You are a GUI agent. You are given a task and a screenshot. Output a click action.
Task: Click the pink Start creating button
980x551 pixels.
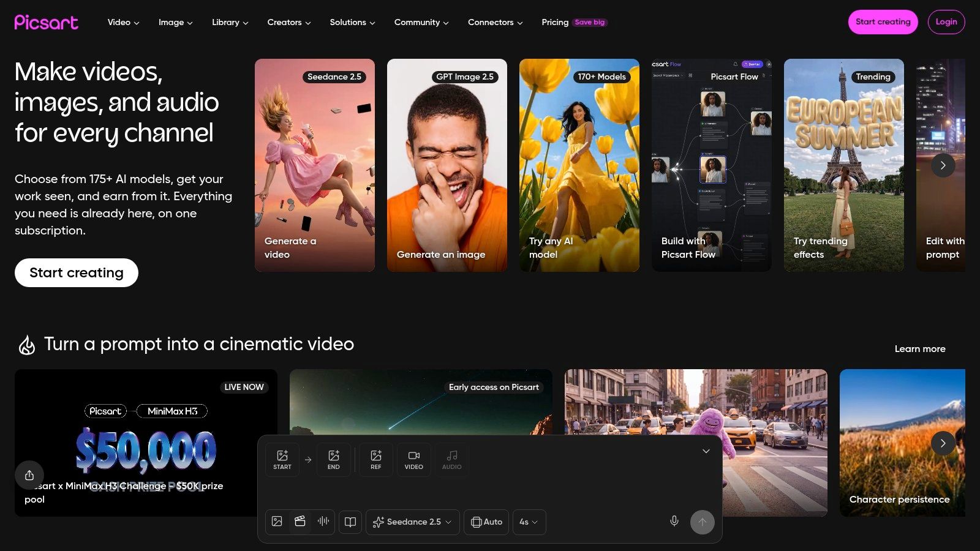[x=883, y=22]
